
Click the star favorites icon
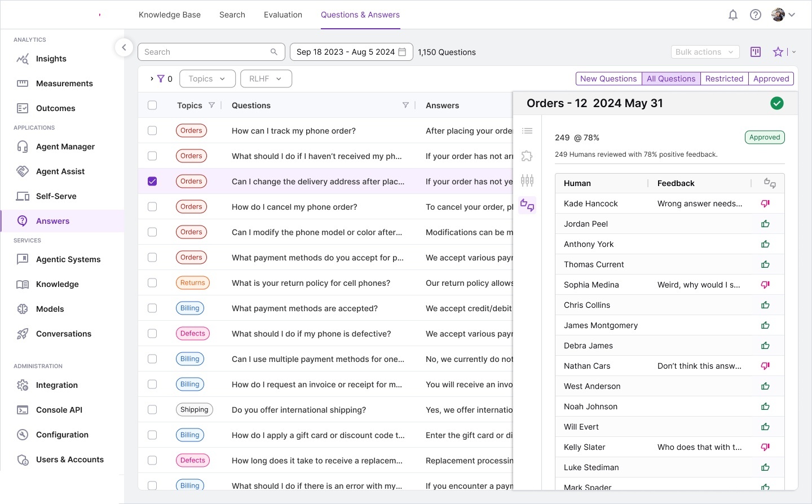tap(778, 52)
